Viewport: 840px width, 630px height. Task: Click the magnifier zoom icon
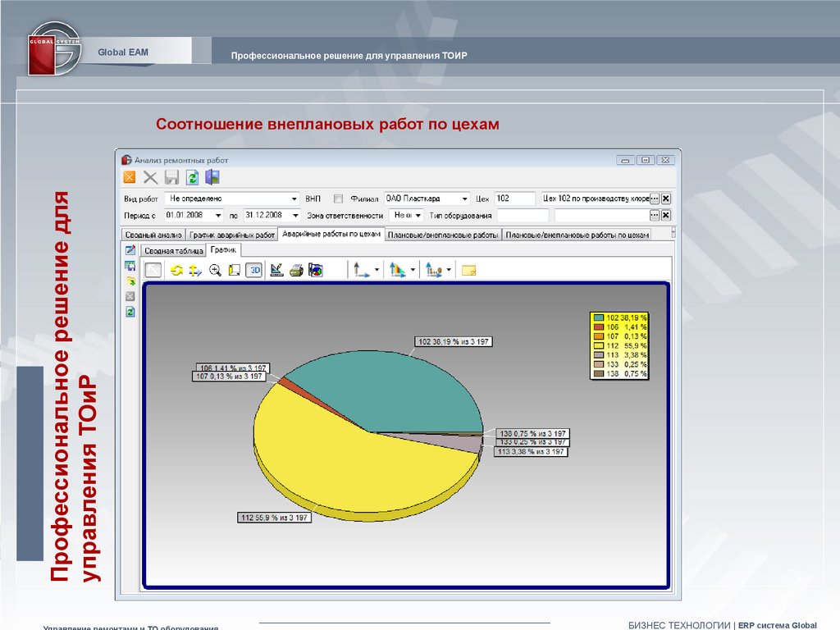(215, 271)
